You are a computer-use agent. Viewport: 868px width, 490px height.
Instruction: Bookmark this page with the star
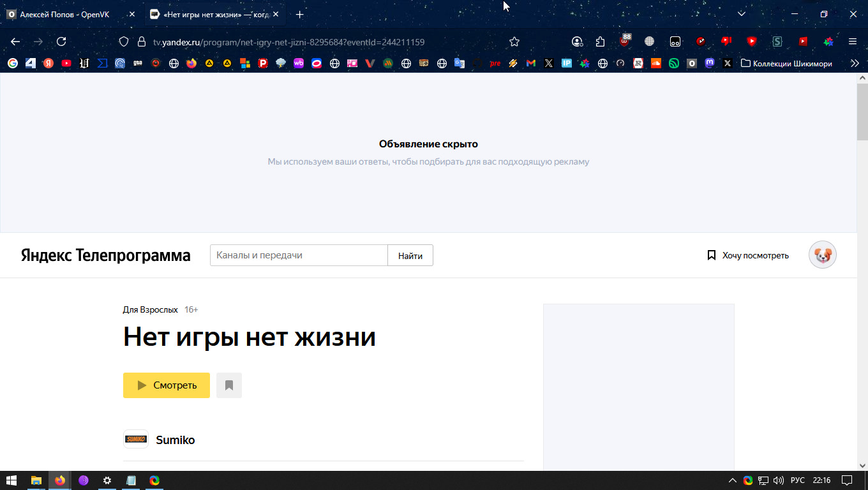point(514,41)
